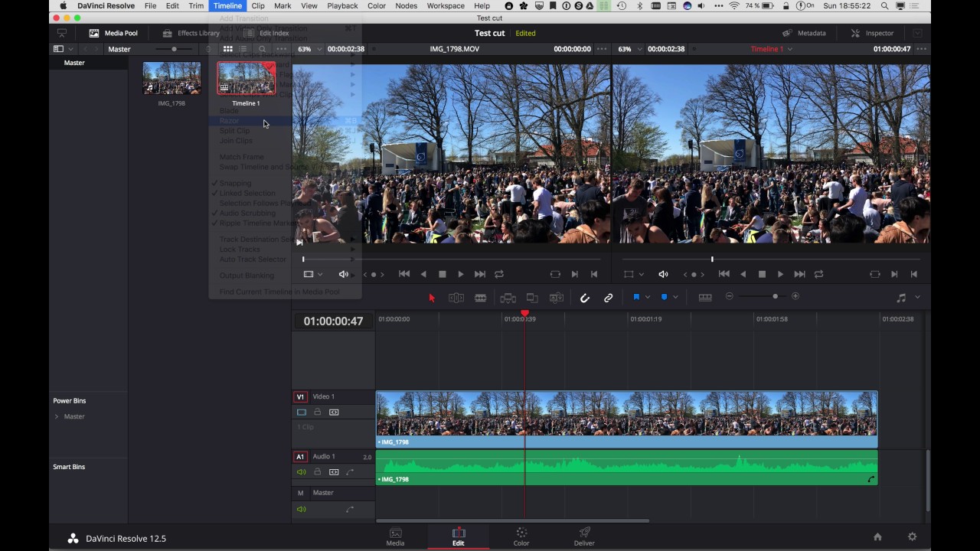The height and width of the screenshot is (551, 980).
Task: Toggle Auto Track Selector on Video 1
Action: point(334,412)
